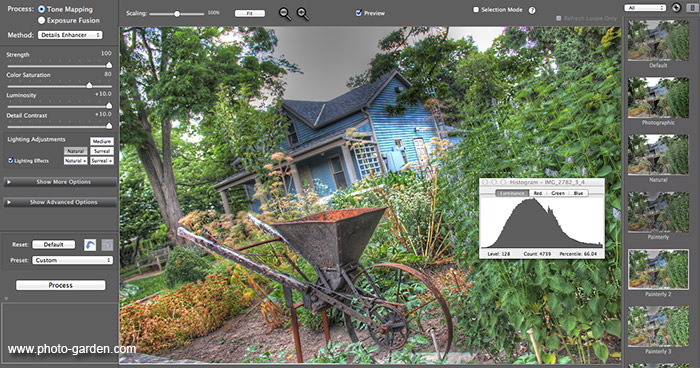Click the Color Saturation value 80
Screen dimensions: 700x368
(x=108, y=74)
